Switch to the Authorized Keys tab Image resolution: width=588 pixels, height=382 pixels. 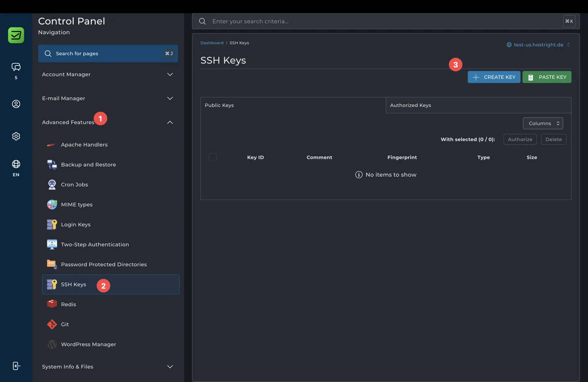pyautogui.click(x=478, y=105)
